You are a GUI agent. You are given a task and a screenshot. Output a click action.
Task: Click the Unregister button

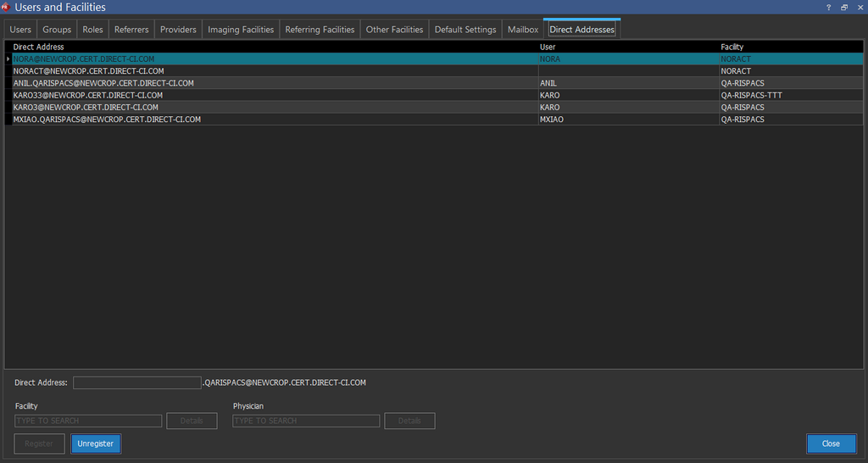coord(96,443)
